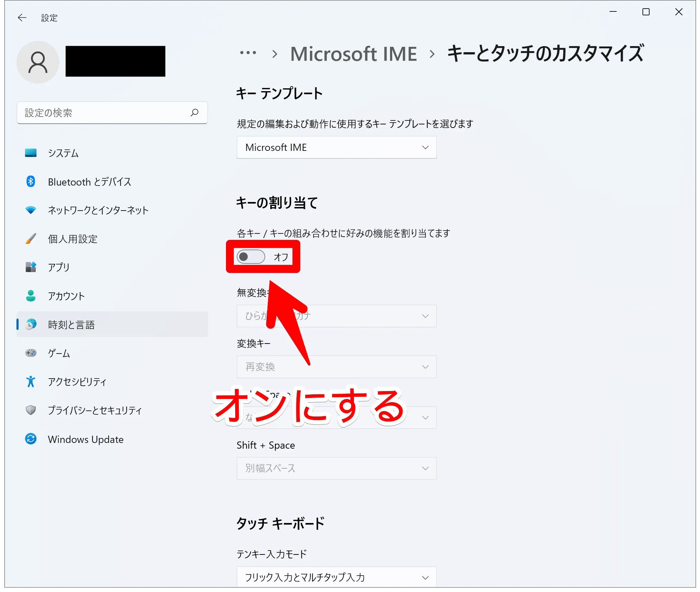Screen dimensions: 700x592
Task: Click the search magnifier icon
Action: (194, 113)
